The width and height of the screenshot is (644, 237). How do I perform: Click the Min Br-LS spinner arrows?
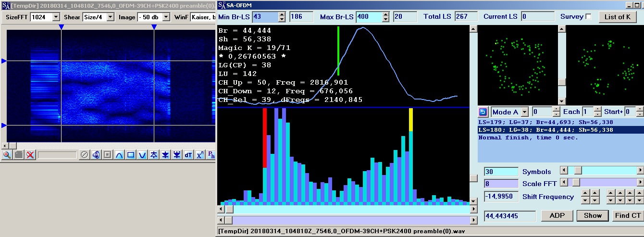tap(282, 17)
